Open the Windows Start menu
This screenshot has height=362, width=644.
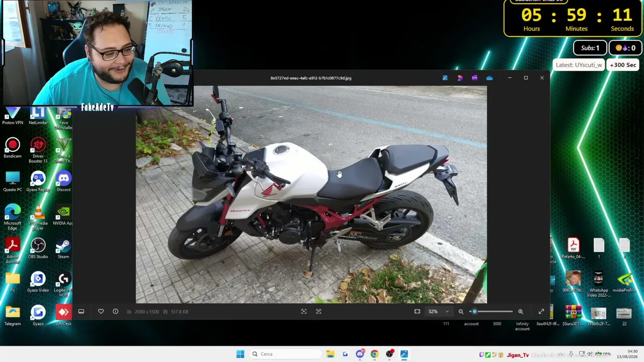coord(240,354)
